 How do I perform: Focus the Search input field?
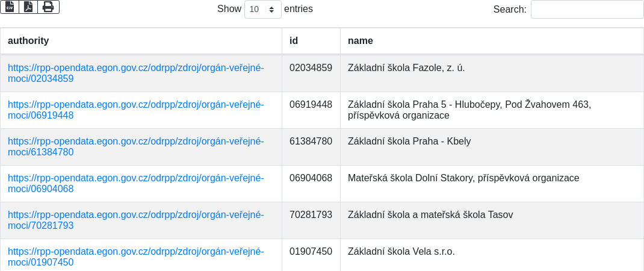(x=587, y=9)
